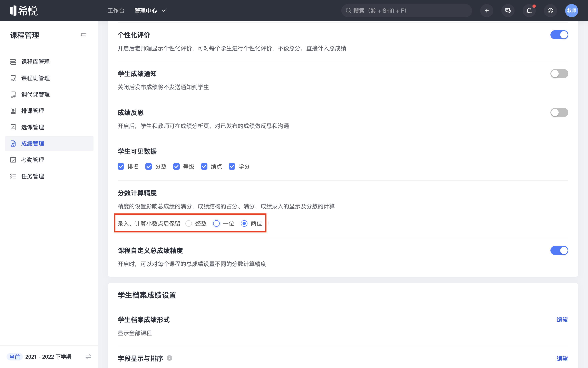This screenshot has height=368, width=588.
Task: Select the 一位 radio option
Action: [216, 223]
